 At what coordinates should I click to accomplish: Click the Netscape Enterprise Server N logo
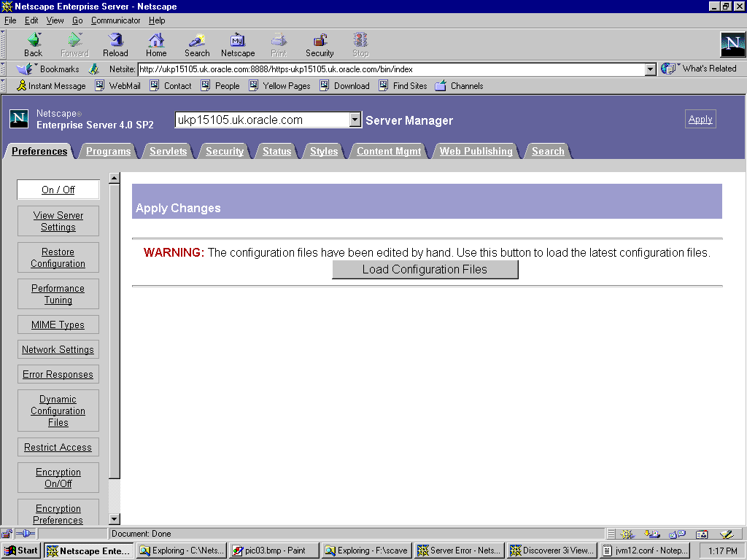pyautogui.click(x=19, y=119)
